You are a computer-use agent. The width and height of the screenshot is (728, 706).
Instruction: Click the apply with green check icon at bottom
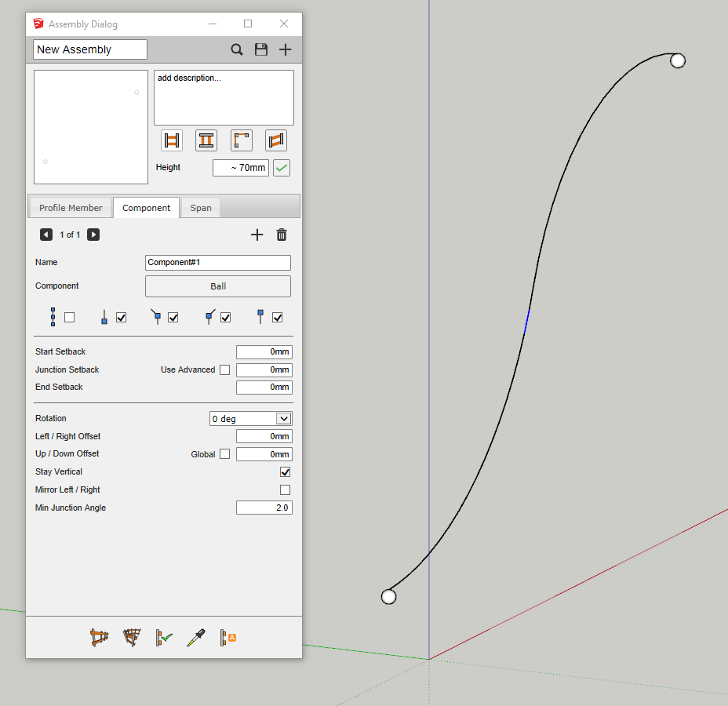pyautogui.click(x=164, y=638)
